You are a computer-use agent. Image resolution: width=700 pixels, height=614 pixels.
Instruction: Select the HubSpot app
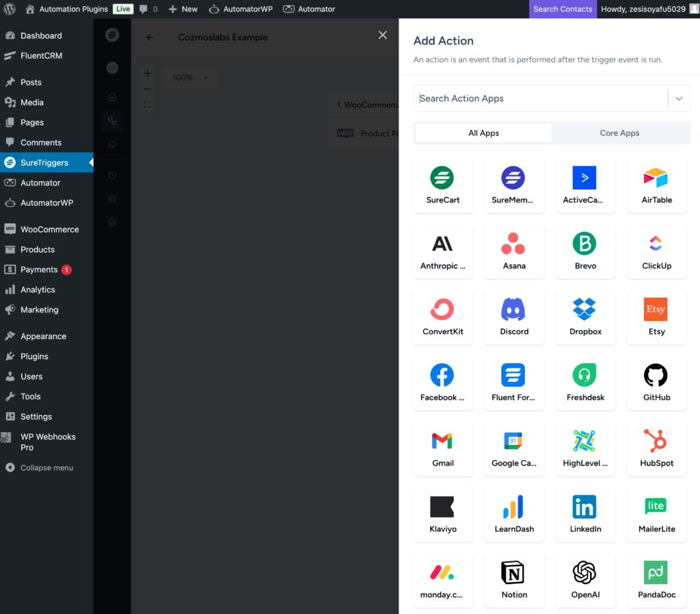[656, 449]
